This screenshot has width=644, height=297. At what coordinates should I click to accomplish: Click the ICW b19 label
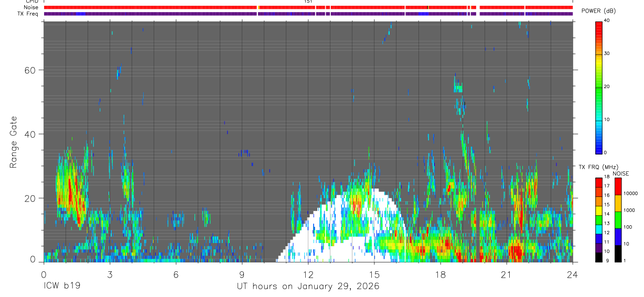[x=63, y=287]
